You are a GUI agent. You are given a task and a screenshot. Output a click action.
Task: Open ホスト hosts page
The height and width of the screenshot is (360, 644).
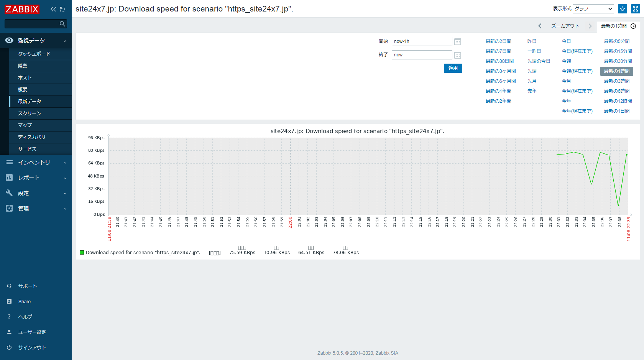tap(40, 78)
